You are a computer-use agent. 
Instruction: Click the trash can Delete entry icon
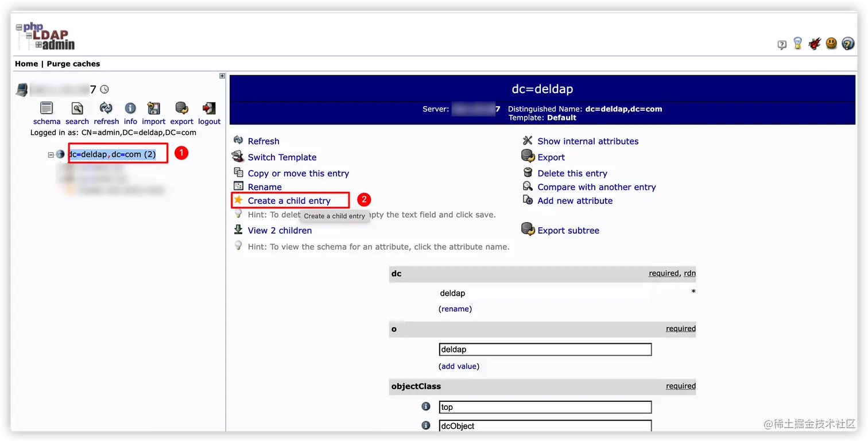point(528,172)
